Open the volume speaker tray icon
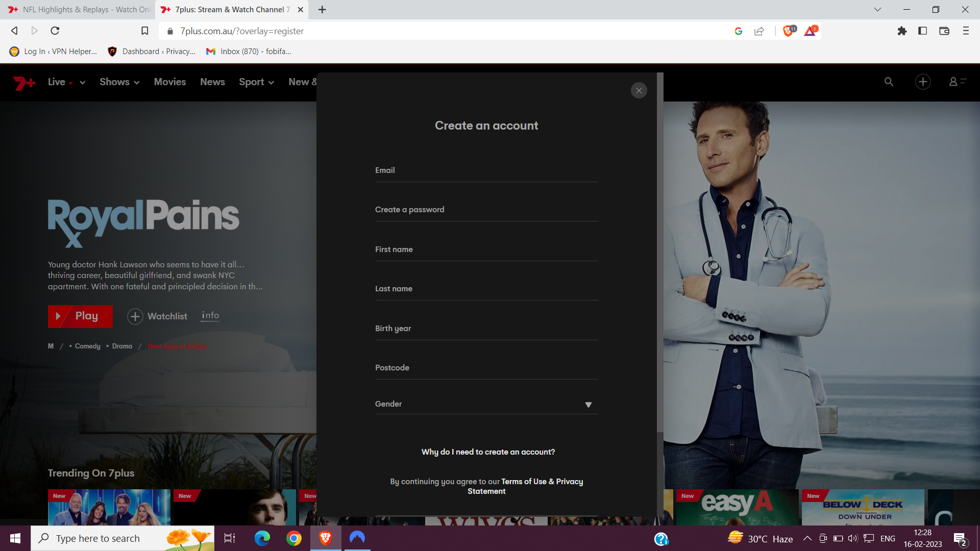Image resolution: width=980 pixels, height=551 pixels. (x=853, y=539)
